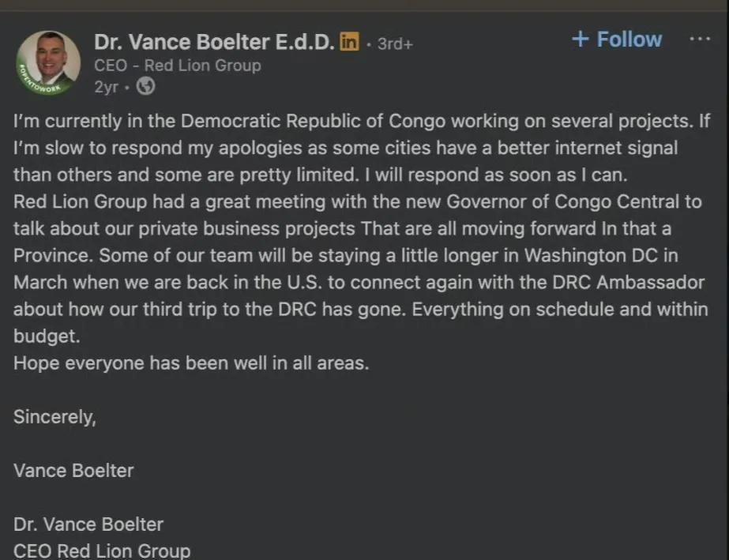The image size is (729, 560).
Task: Click the "Dr. Vance Boelter" signature line
Action: pos(88,524)
